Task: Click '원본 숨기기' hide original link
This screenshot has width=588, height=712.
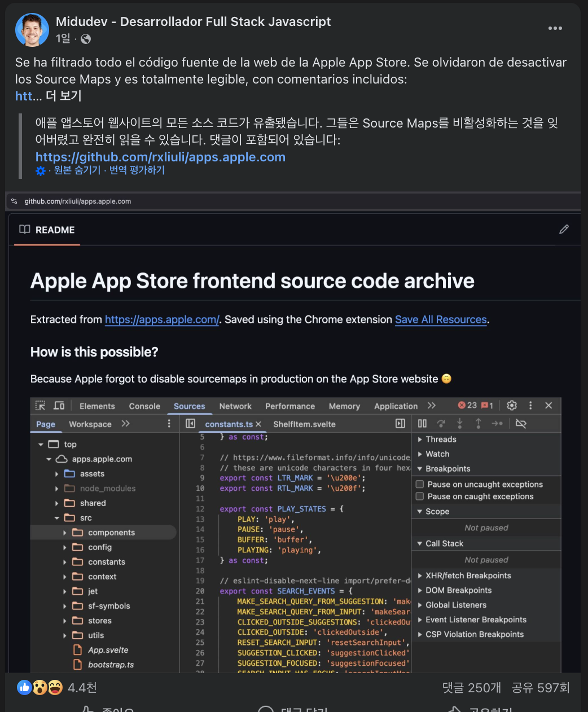Action: pos(77,170)
